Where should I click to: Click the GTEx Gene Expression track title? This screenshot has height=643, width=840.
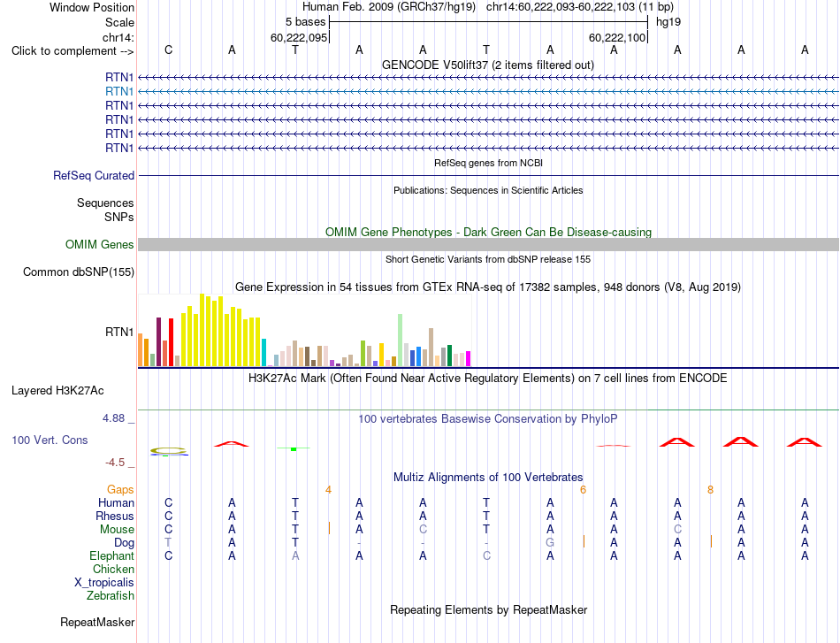click(488, 287)
